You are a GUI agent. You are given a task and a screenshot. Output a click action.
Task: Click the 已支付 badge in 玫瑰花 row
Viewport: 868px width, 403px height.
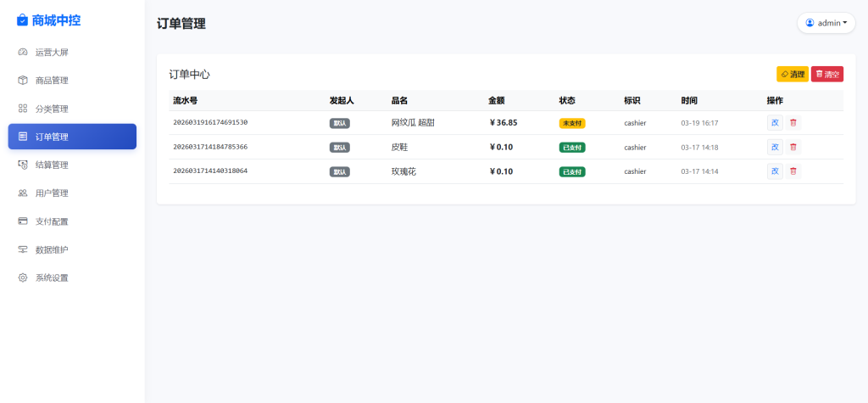[x=572, y=172]
